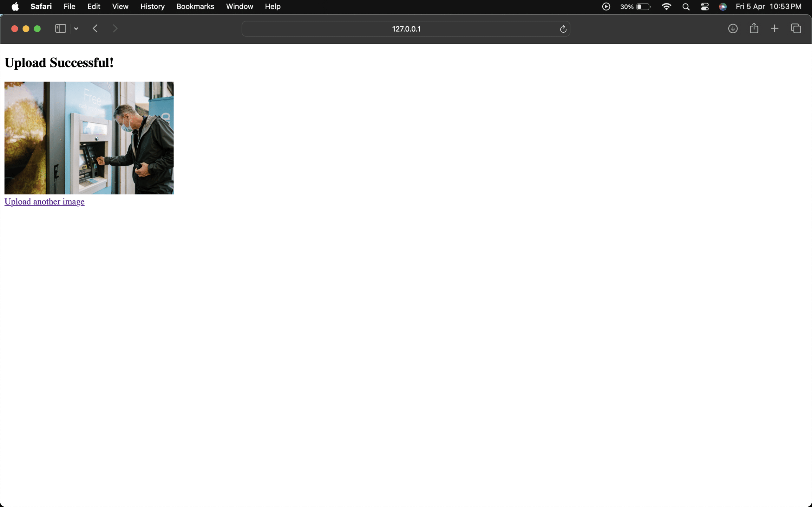Open Spotlight search from the menu bar
The height and width of the screenshot is (507, 812).
[x=686, y=6]
